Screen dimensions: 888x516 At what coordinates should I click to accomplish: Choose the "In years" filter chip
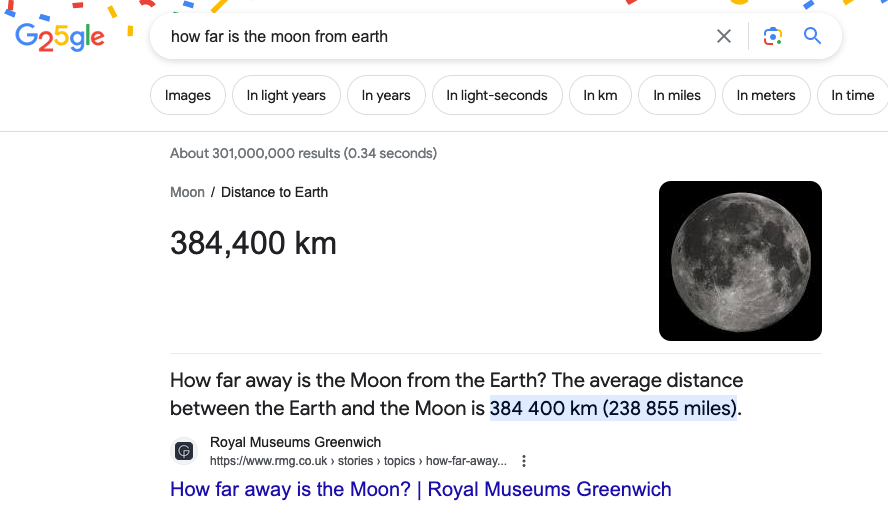(x=386, y=96)
